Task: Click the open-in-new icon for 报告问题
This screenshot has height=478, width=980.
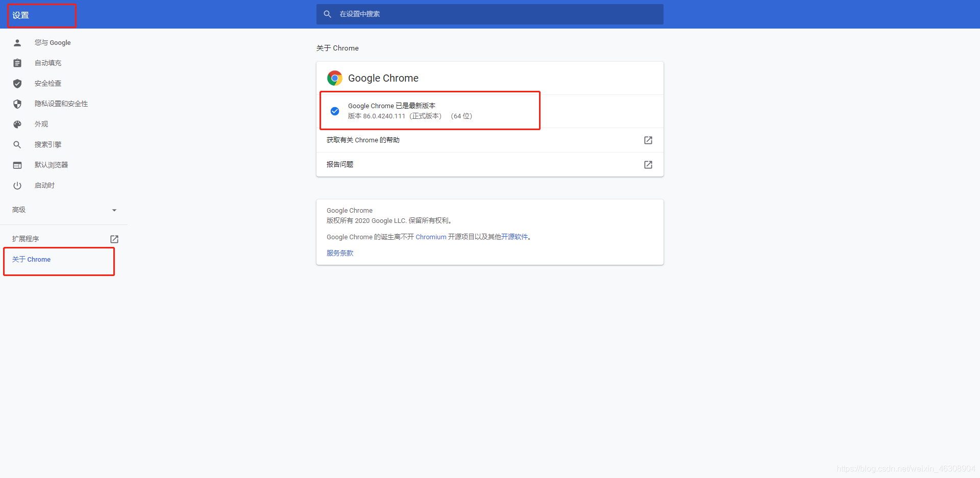Action: pyautogui.click(x=648, y=165)
